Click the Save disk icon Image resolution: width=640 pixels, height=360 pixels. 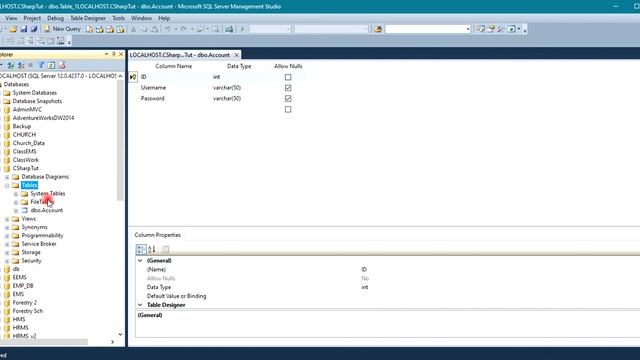click(x=24, y=29)
